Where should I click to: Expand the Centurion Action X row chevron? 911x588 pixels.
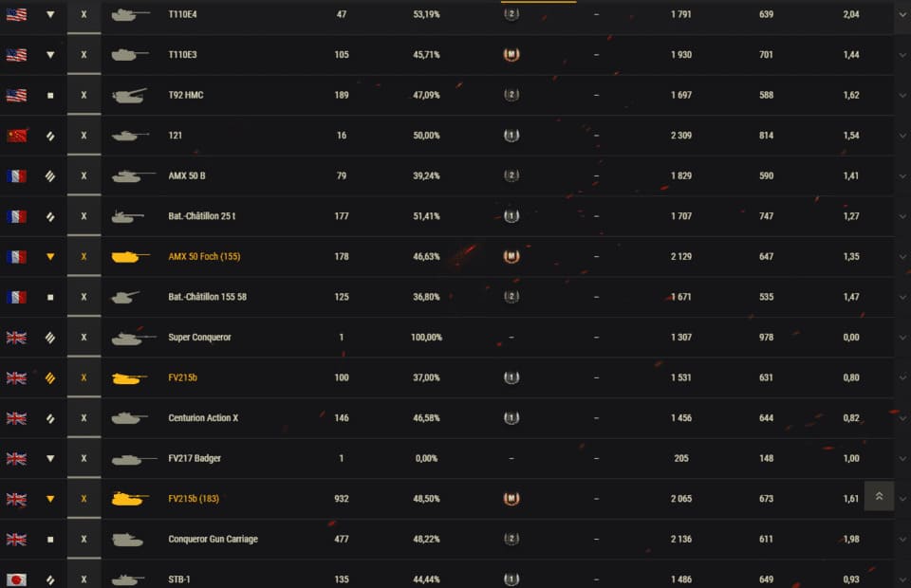[902, 418]
